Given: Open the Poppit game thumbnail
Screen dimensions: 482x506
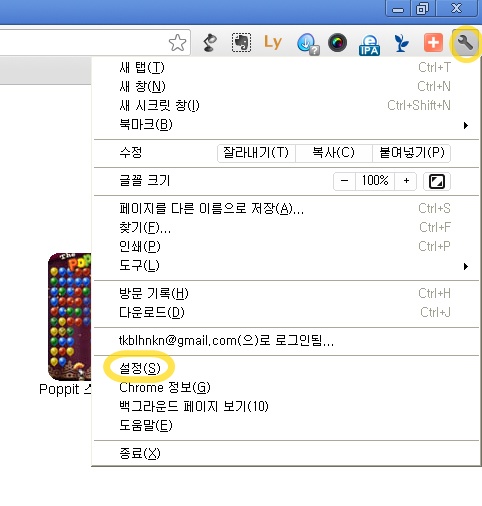Looking at the screenshot, I should 69,317.
